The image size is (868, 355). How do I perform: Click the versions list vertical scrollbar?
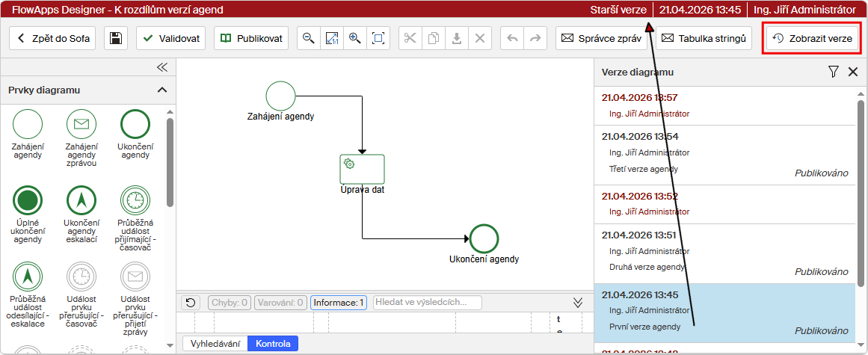coord(861,193)
